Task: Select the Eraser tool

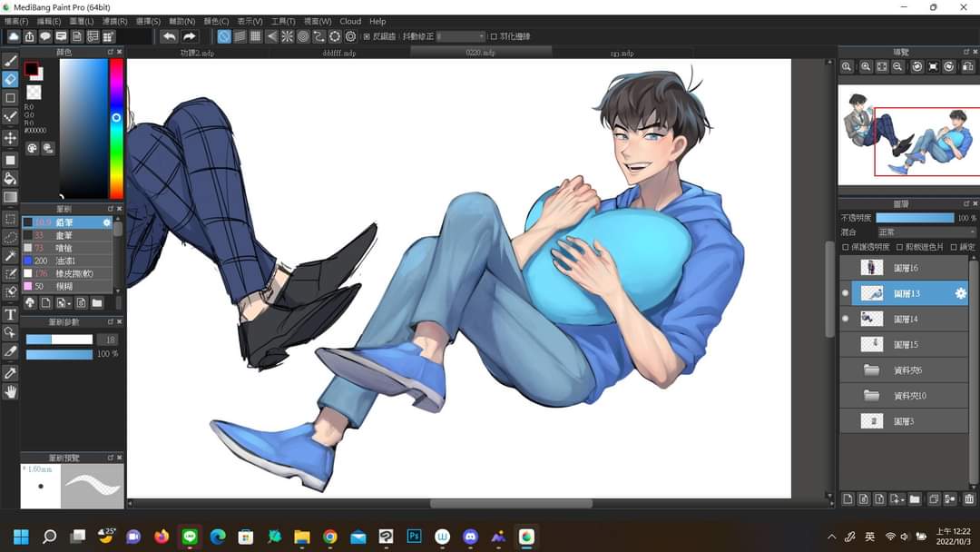Action: pos(10,79)
